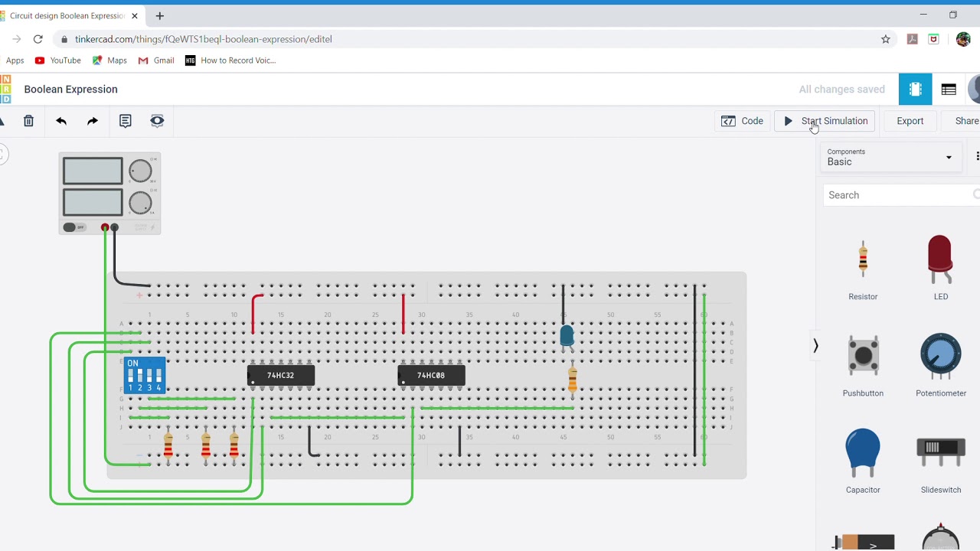Go forward in browser history
The height and width of the screenshot is (551, 980).
[x=16, y=39]
